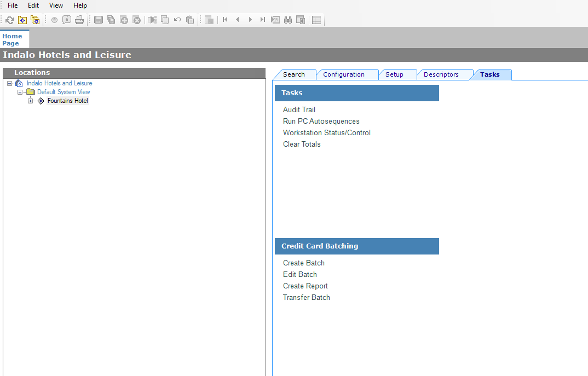The height and width of the screenshot is (376, 588).
Task: Click the Create Batch link
Action: click(303, 263)
